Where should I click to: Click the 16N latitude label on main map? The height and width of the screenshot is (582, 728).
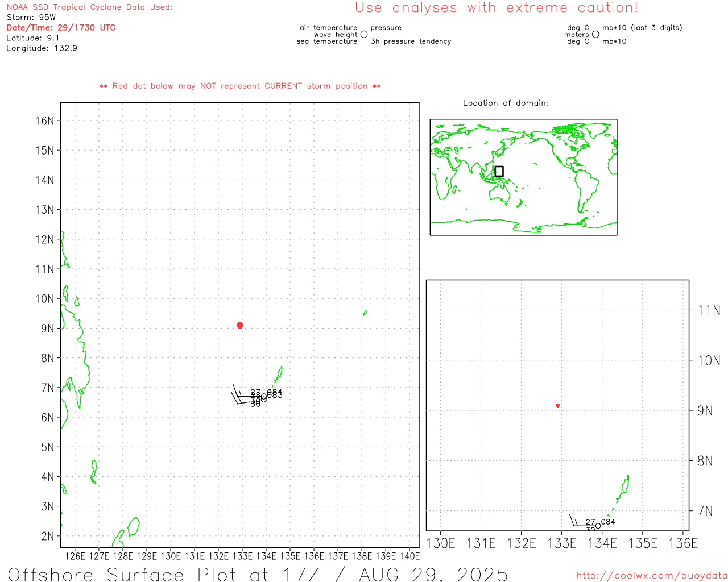[x=45, y=120]
